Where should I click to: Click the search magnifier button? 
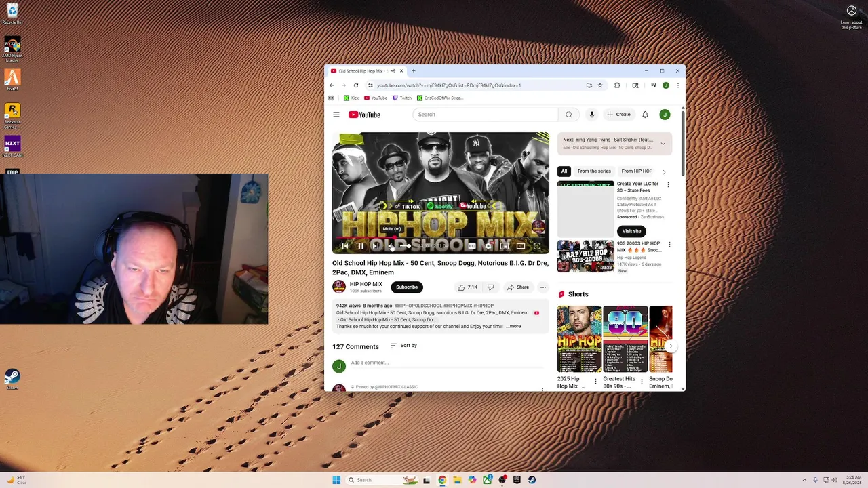(569, 115)
